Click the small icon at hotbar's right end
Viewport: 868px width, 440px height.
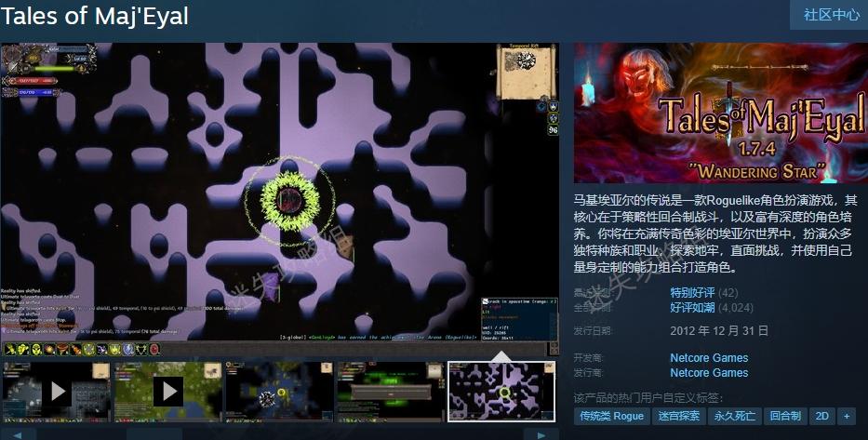tap(553, 348)
